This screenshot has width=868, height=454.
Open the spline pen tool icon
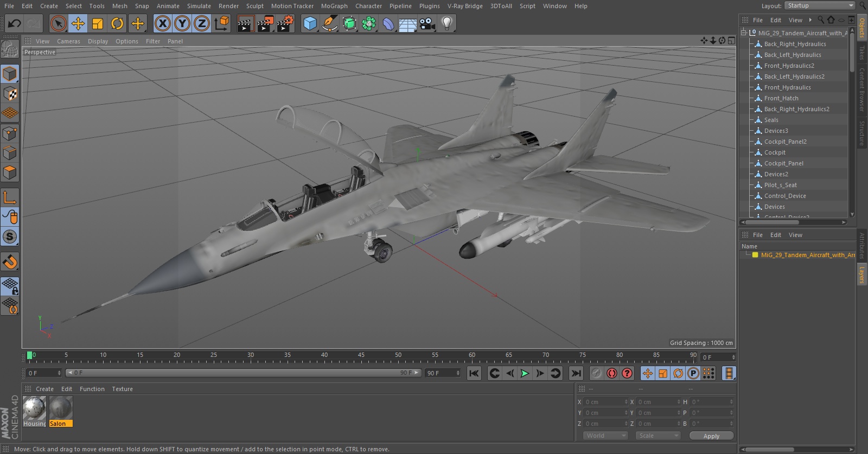click(329, 23)
